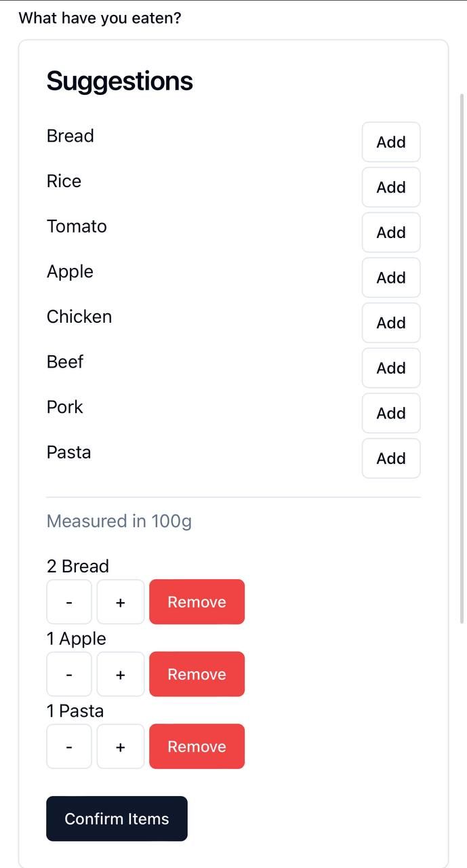Decrease Apple amount by one

pyautogui.click(x=69, y=674)
